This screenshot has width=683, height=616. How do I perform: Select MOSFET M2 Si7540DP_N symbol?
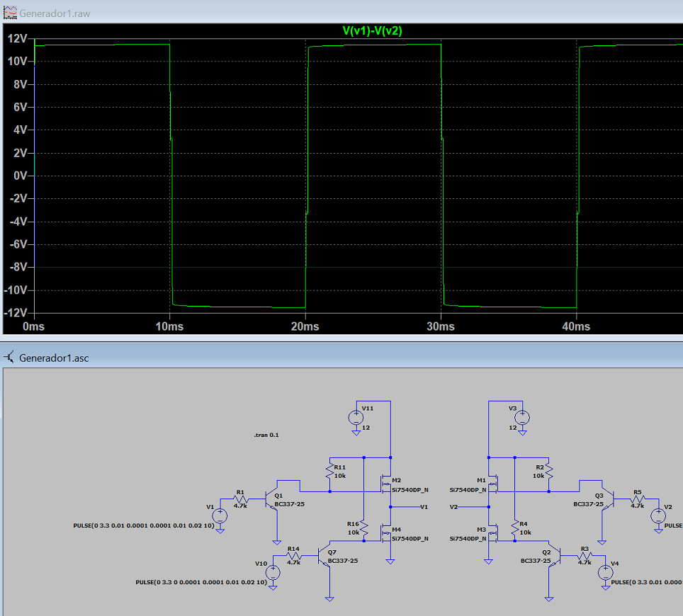[386, 484]
